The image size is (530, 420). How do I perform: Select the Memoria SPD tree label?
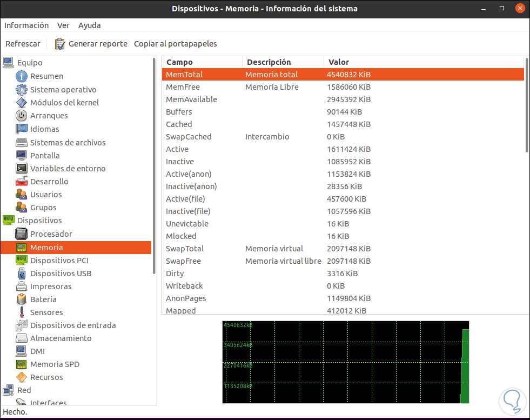click(55, 364)
